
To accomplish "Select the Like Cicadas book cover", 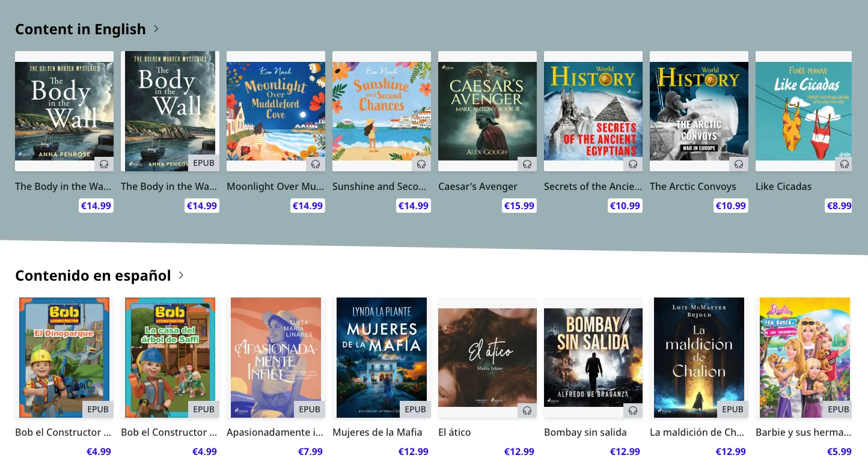I will click(x=804, y=111).
